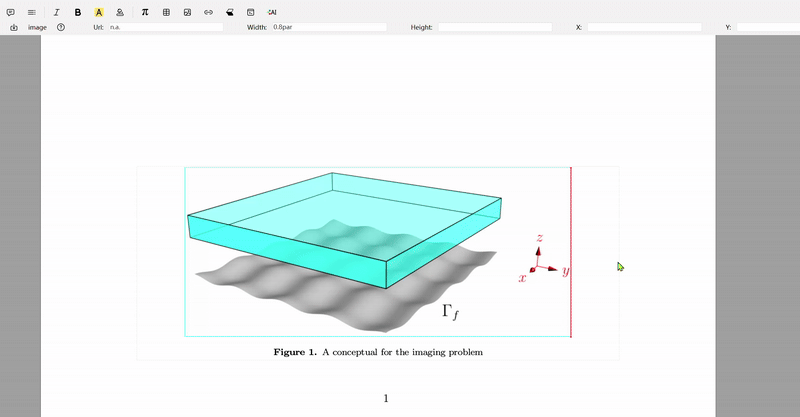The width and height of the screenshot is (800, 417).
Task: Click the insert image icon
Action: click(187, 12)
